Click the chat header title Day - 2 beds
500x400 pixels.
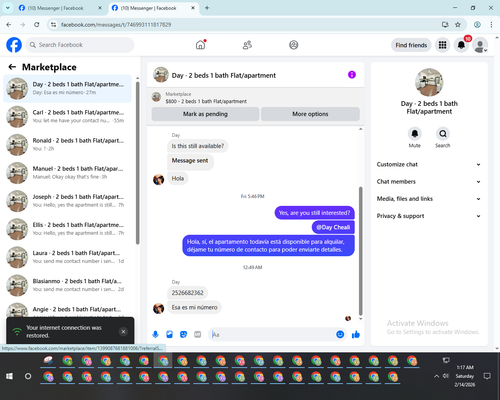click(224, 75)
